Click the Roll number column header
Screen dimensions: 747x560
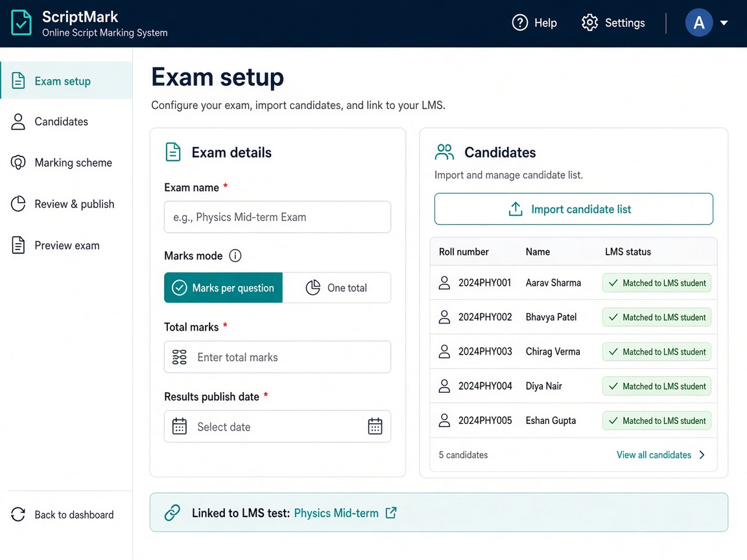tap(464, 252)
